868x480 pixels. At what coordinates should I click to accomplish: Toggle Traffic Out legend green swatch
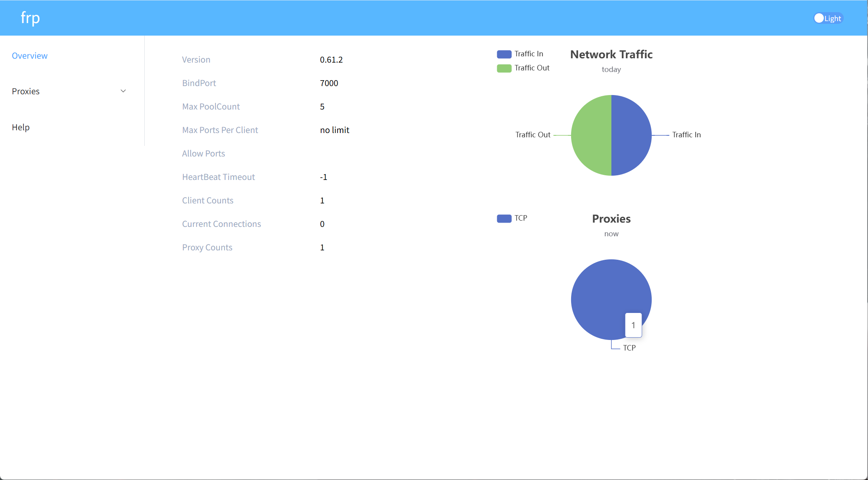504,68
